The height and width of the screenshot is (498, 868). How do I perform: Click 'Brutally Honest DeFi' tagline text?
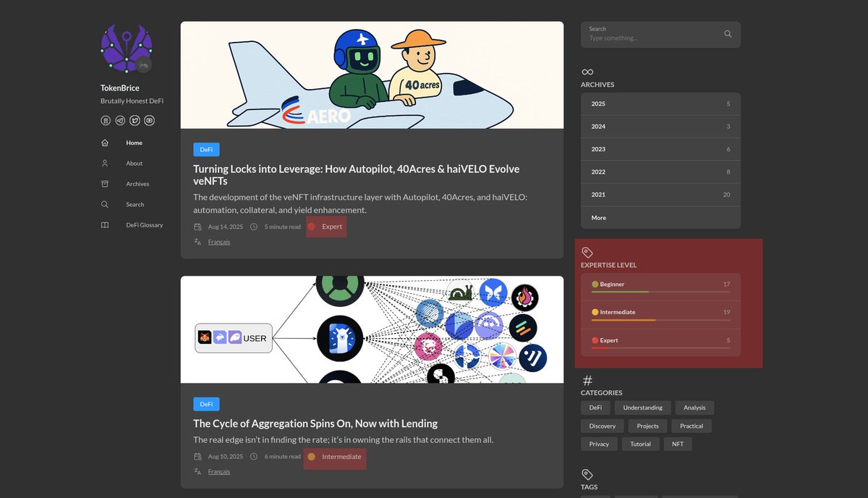132,101
